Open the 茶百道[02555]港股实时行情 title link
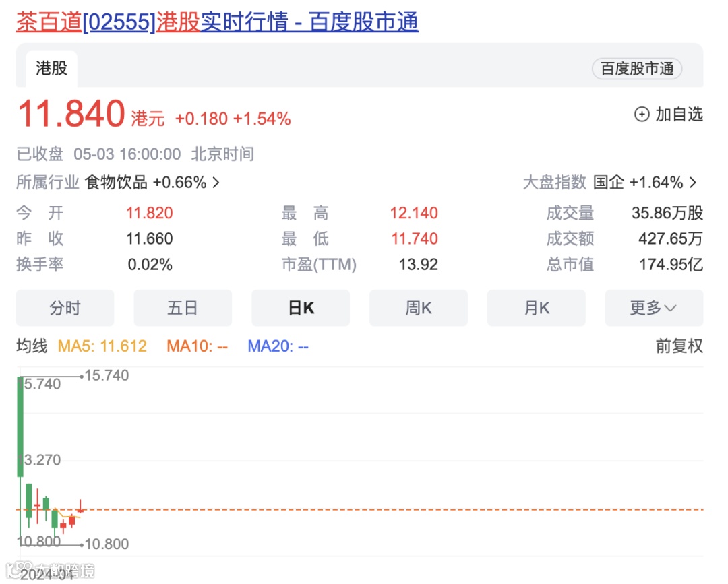728x584 pixels. click(x=217, y=22)
